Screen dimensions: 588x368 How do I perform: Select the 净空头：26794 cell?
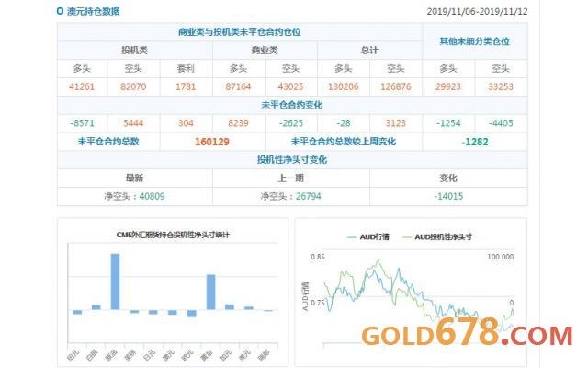290,196
